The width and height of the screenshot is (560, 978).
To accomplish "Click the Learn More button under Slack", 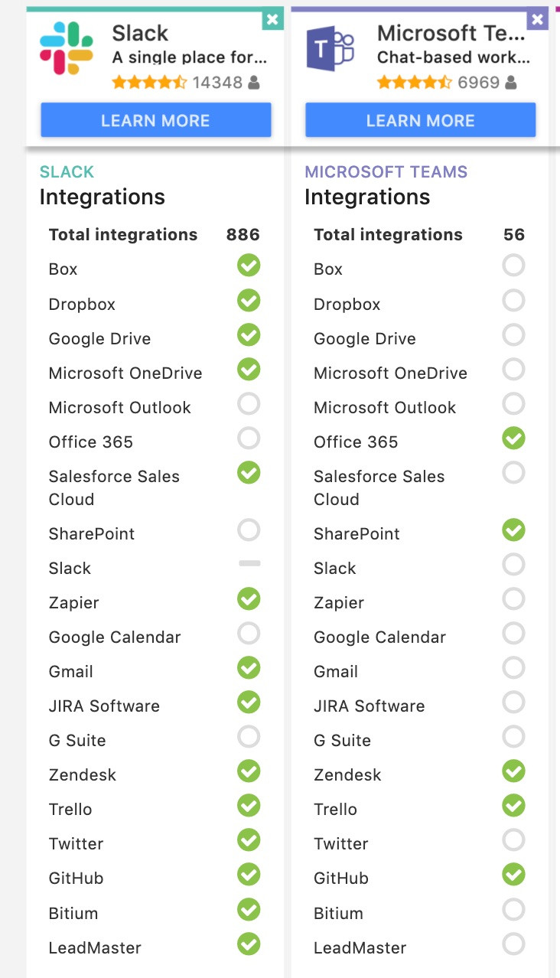I will [156, 120].
